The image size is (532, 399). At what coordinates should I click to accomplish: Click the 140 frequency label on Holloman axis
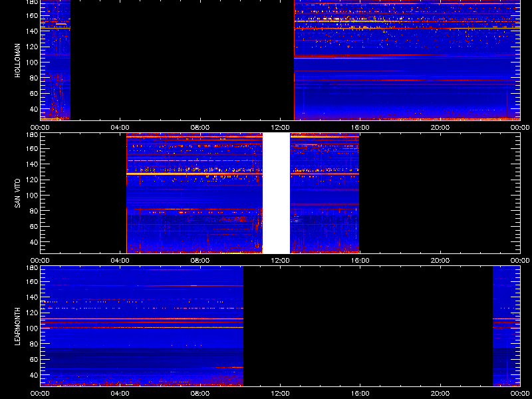[32, 31]
